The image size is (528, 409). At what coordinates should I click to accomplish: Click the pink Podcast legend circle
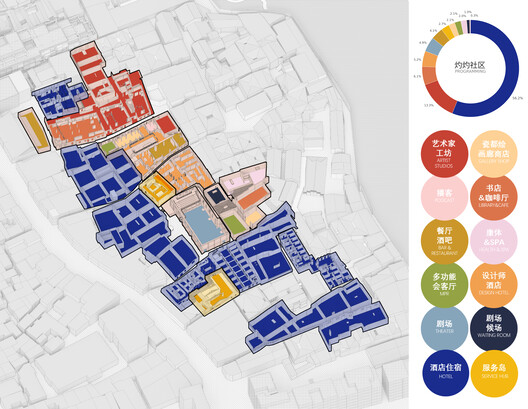tap(444, 198)
